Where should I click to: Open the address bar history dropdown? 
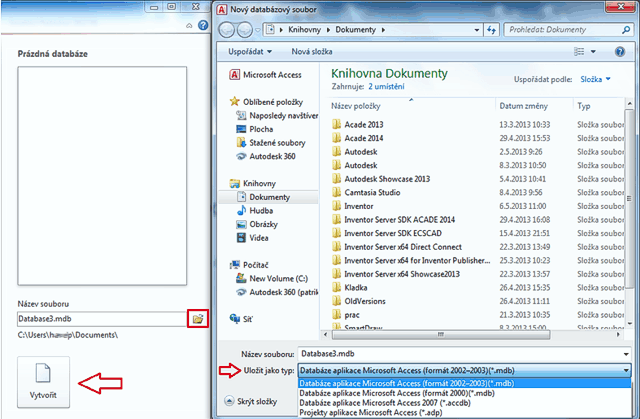click(x=476, y=30)
